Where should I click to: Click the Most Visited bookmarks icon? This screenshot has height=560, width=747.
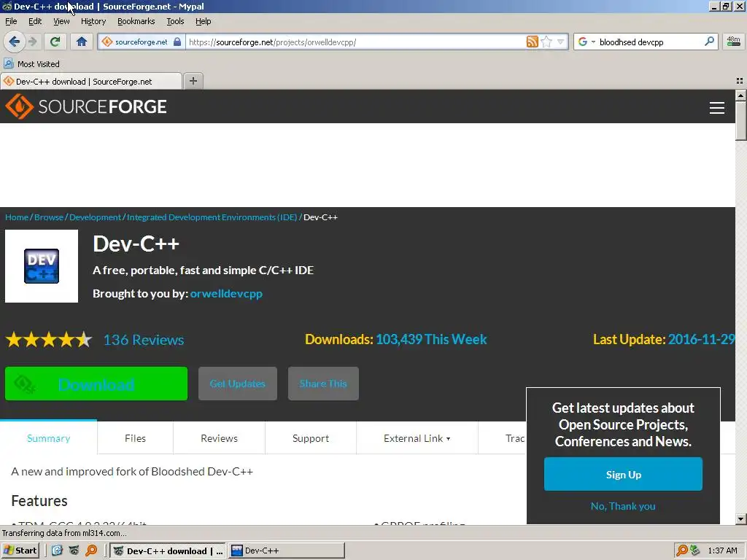point(9,64)
